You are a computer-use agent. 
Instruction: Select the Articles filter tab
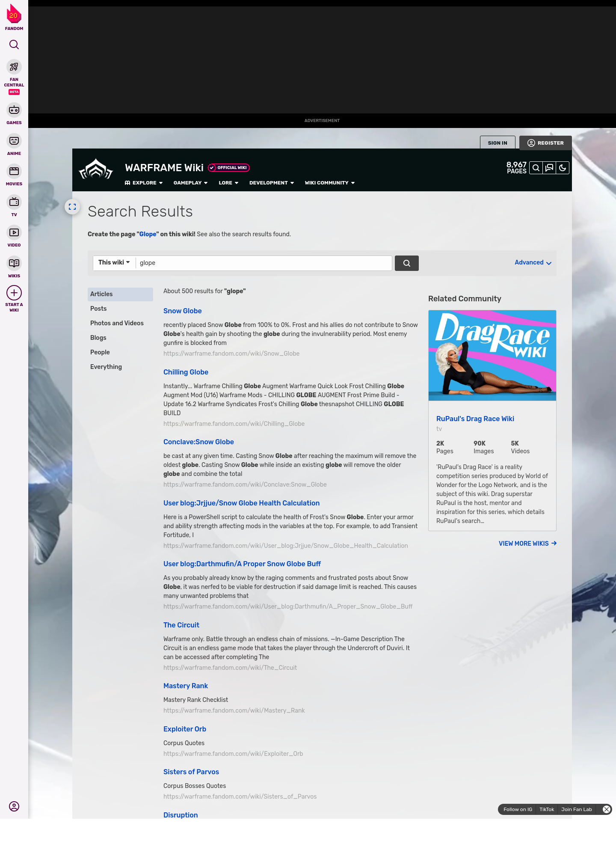tap(120, 294)
